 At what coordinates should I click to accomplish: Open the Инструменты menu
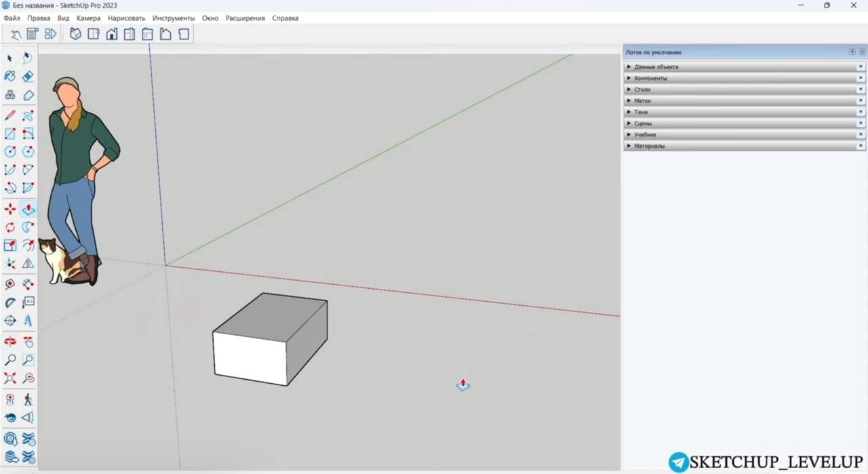tap(174, 18)
